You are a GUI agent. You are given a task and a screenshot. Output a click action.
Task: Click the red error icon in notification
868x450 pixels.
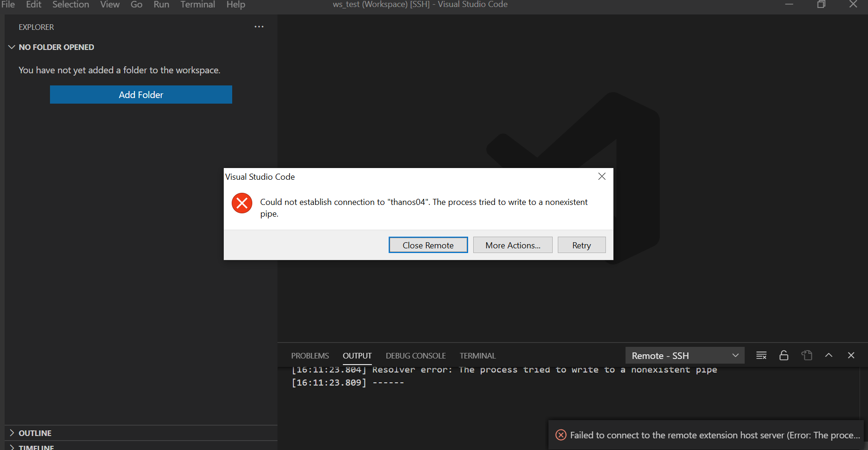coord(561,435)
